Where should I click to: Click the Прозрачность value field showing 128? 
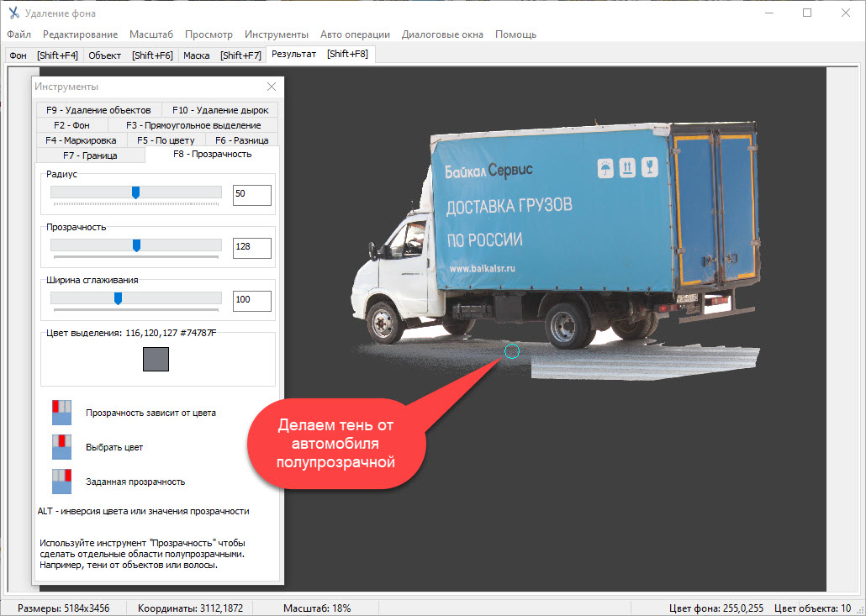[252, 248]
